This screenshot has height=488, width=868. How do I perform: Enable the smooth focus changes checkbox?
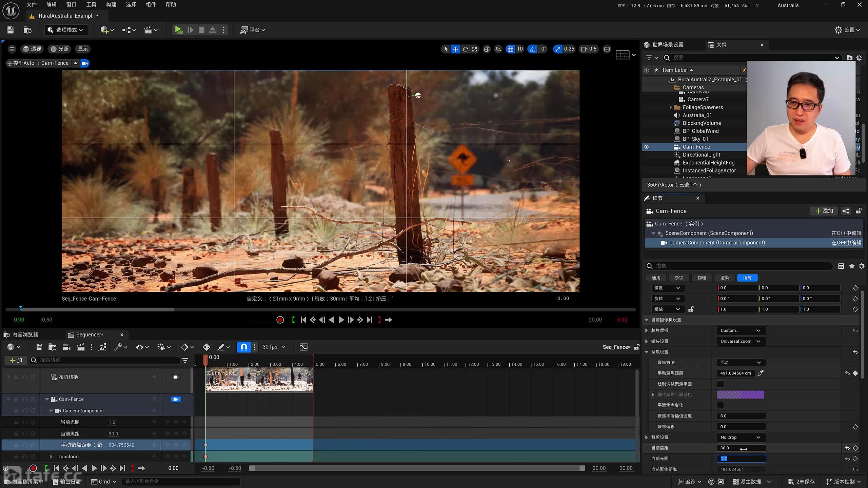(720, 405)
